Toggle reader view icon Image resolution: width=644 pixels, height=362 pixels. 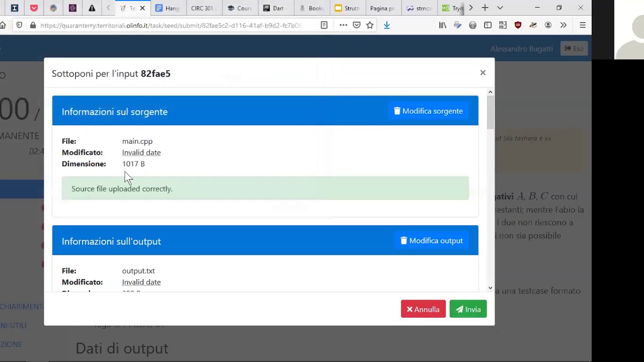(x=324, y=25)
